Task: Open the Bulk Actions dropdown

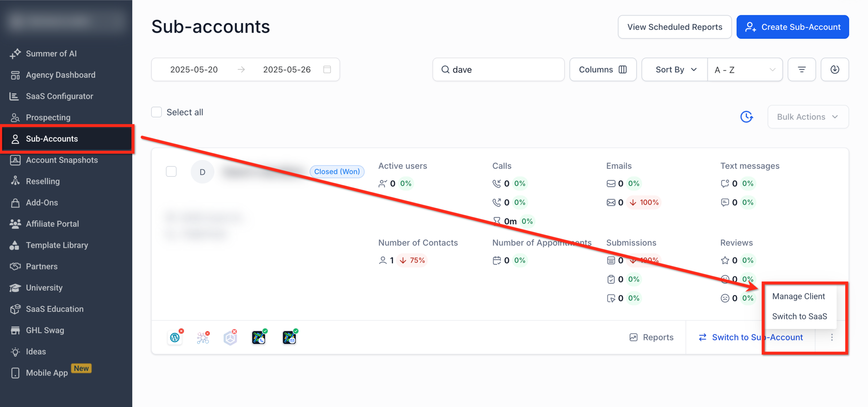Action: 808,117
